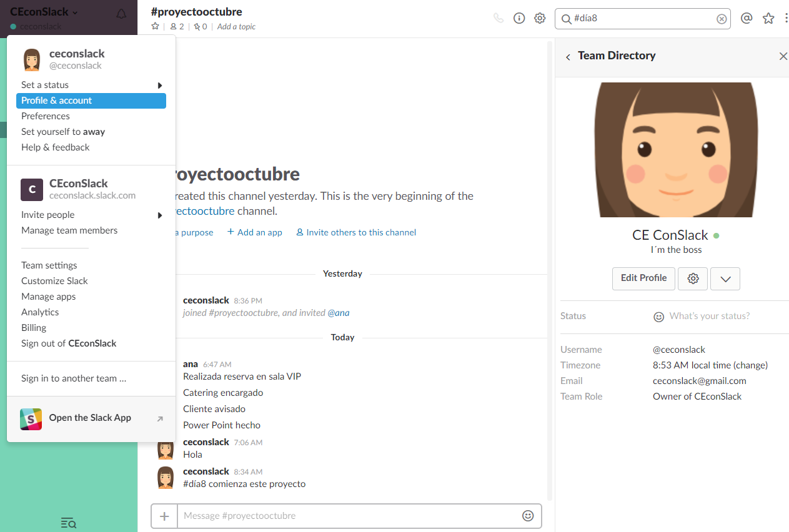This screenshot has height=532, width=789.
Task: Show starred items from the top bar
Action: coord(768,18)
